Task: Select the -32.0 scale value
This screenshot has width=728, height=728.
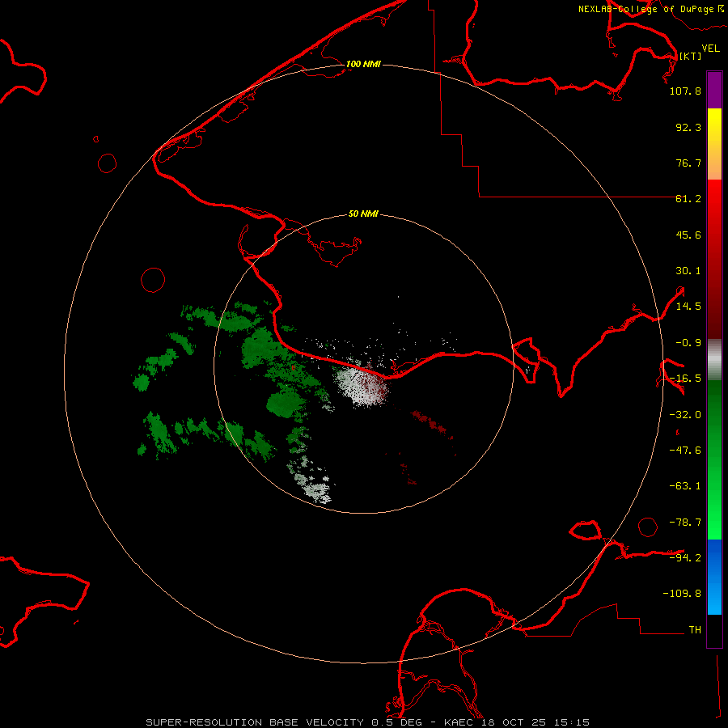Action: tap(685, 415)
